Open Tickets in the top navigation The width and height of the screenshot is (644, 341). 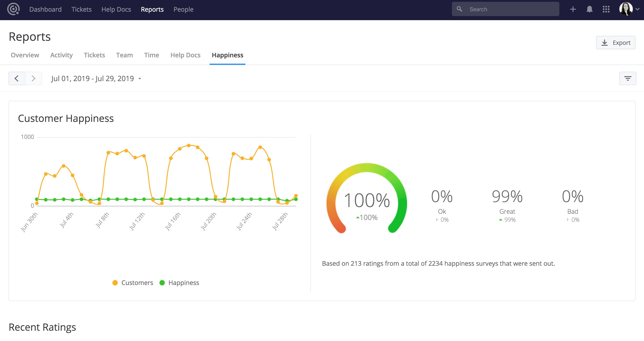coord(82,9)
